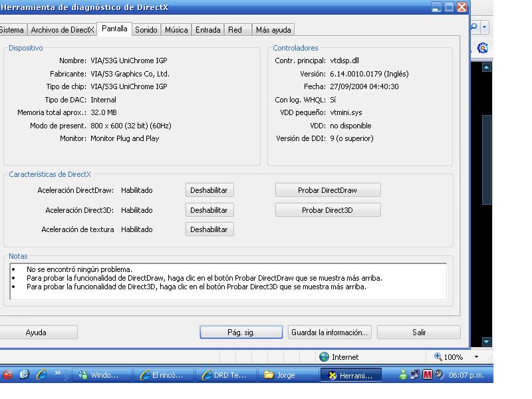Click the Herrami... taskbar button
This screenshot has width=532, height=399.
tap(351, 375)
